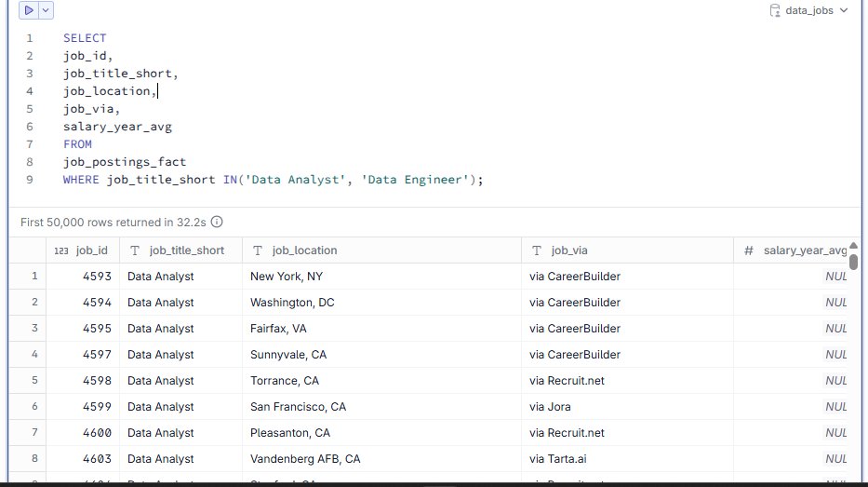
Task: Click the scroll-up arrow of results table
Action: pos(854,246)
